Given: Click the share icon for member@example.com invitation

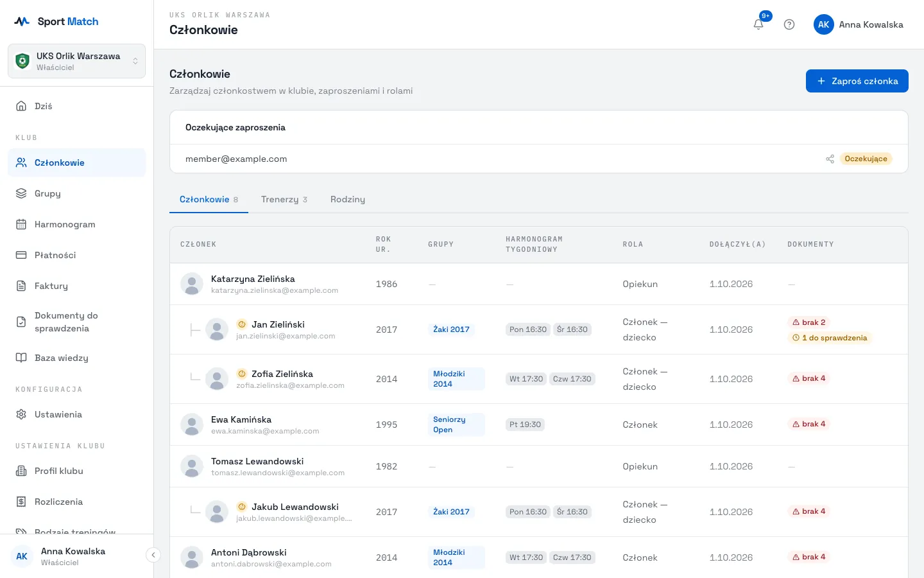Looking at the screenshot, I should 830,159.
